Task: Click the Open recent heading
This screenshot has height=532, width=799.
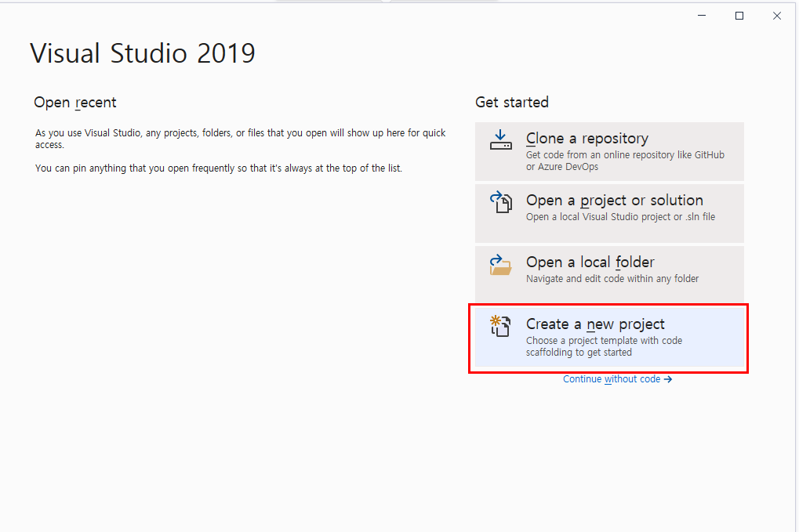Action: point(75,103)
